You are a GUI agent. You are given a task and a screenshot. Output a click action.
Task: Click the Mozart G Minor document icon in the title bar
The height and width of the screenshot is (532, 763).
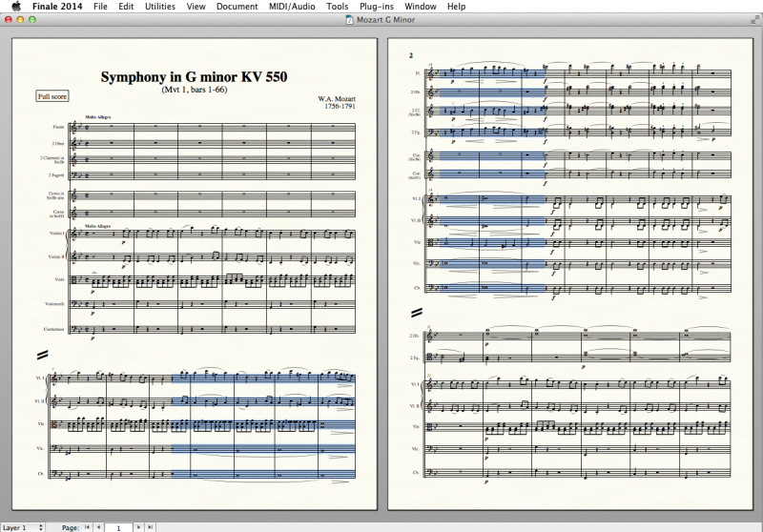349,20
